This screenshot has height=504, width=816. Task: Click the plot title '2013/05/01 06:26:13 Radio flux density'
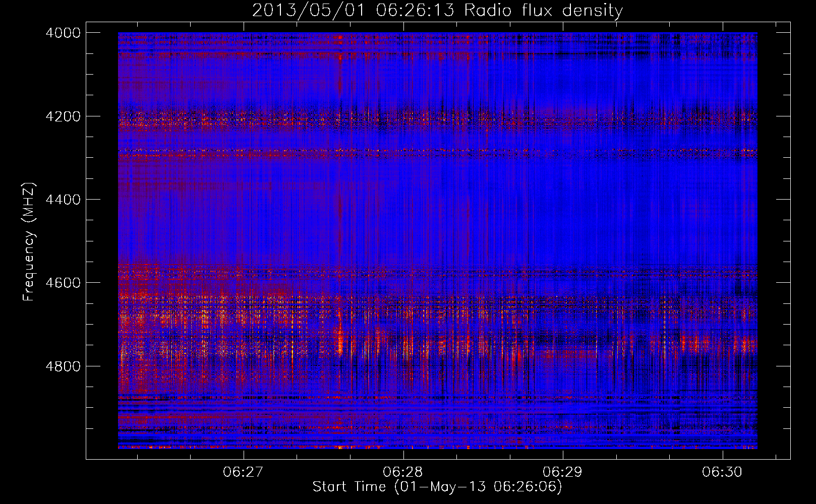(437, 11)
